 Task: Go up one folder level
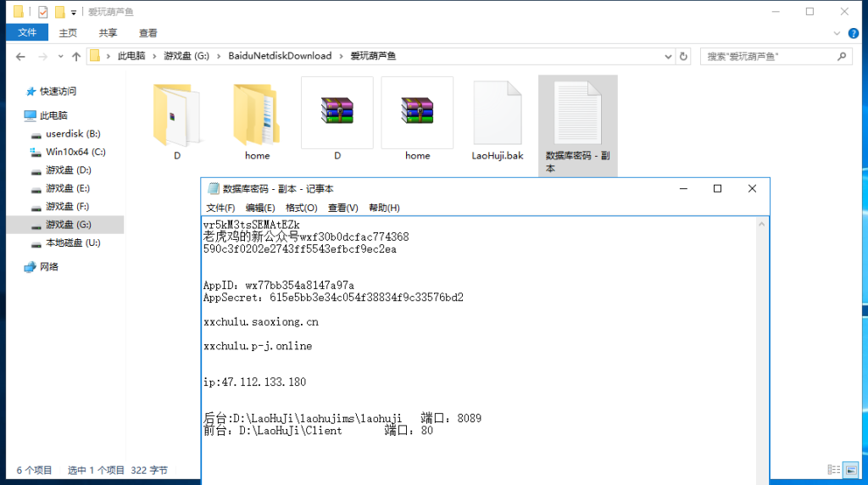tap(76, 57)
